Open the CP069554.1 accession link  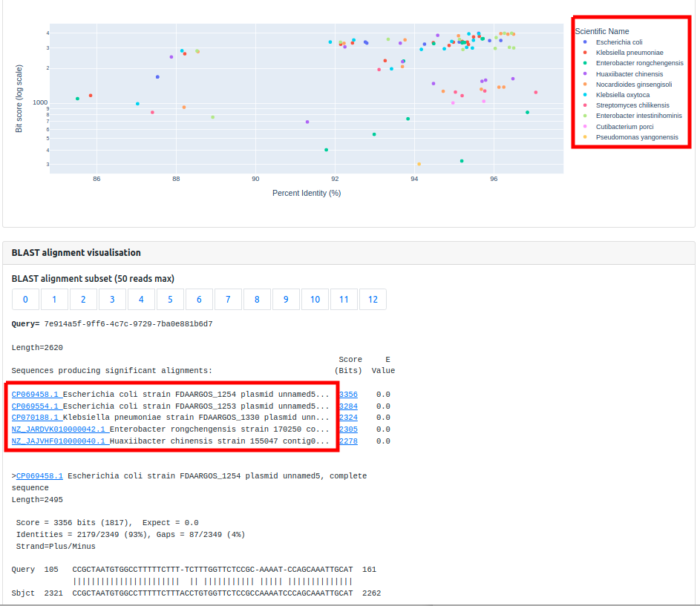point(36,406)
